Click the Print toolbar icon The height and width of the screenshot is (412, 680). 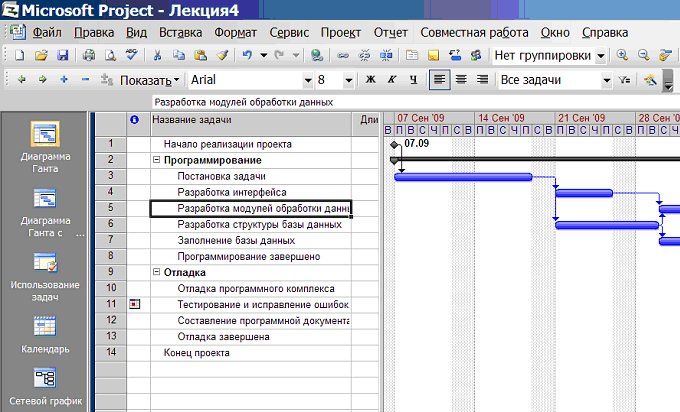[x=89, y=56]
